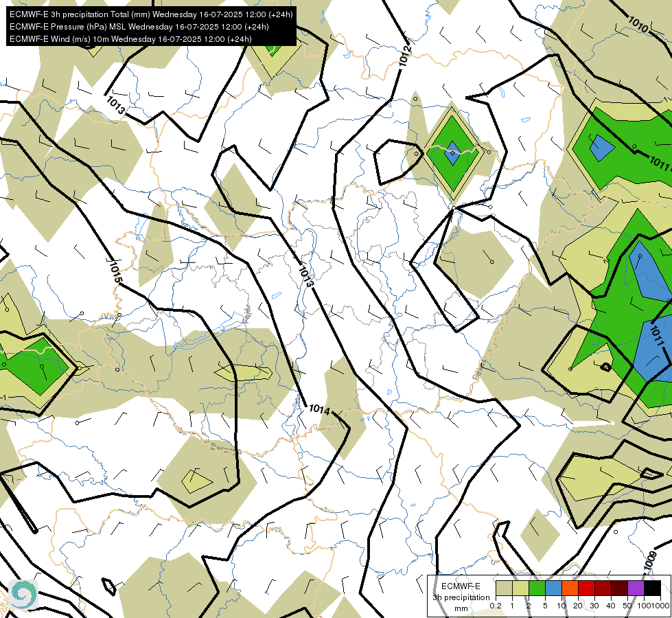
Task: Click the '20' legend scale value
Action: (x=578, y=606)
